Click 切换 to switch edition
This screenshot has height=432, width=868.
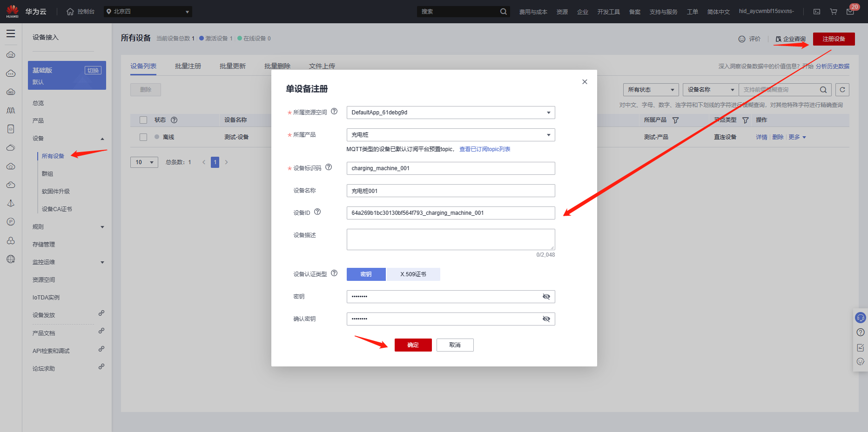coord(93,70)
